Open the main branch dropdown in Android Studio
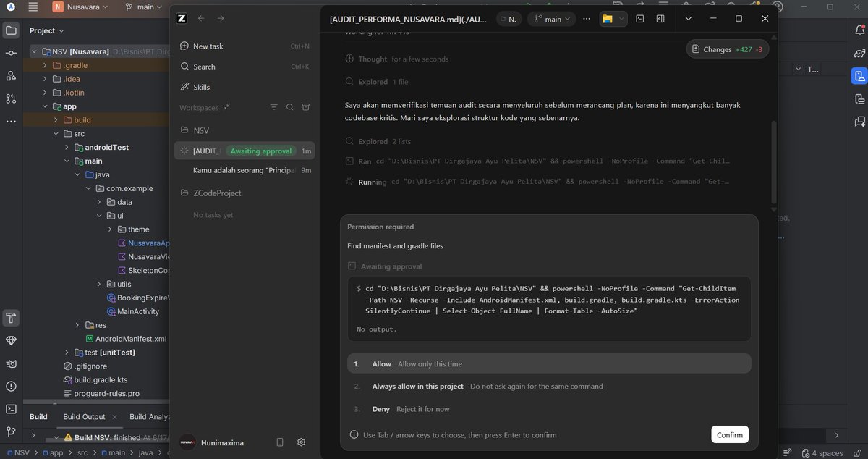Viewport: 868px width, 459px height. (144, 7)
